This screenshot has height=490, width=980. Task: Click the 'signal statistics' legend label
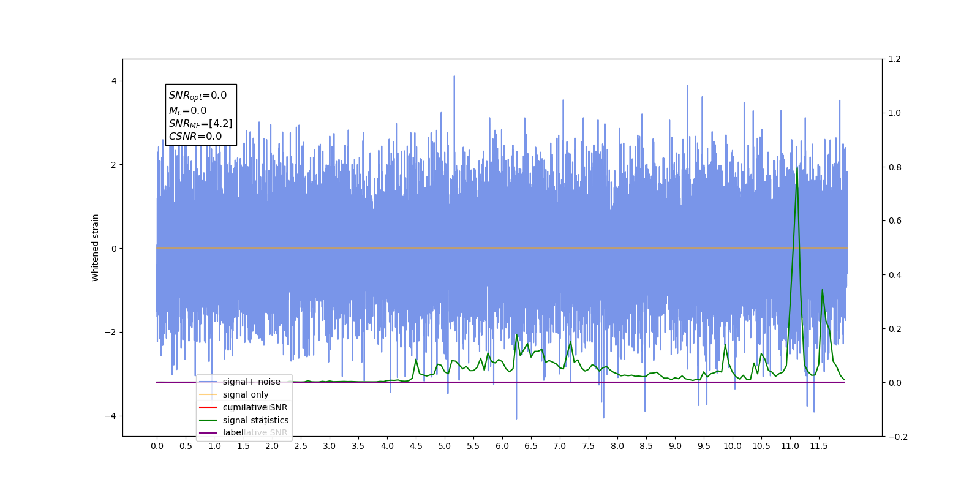(x=255, y=420)
